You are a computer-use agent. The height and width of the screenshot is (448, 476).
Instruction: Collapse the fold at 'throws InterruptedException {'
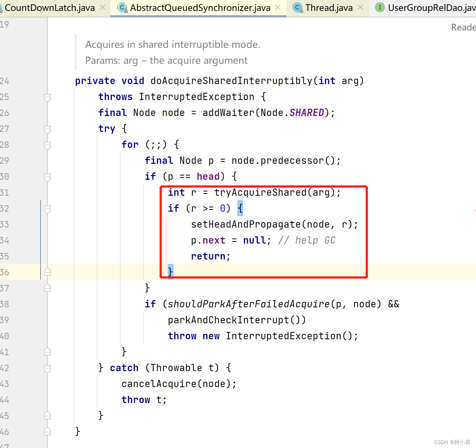point(47,97)
